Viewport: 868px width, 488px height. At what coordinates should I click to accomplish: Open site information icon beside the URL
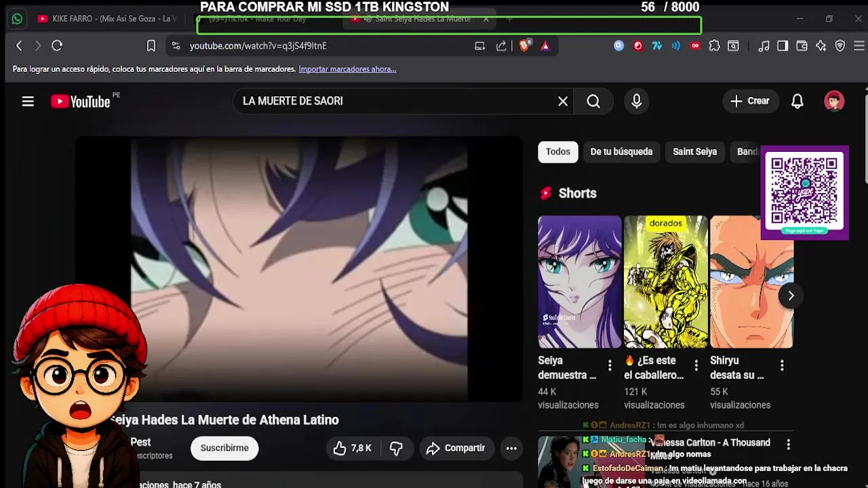[176, 45]
